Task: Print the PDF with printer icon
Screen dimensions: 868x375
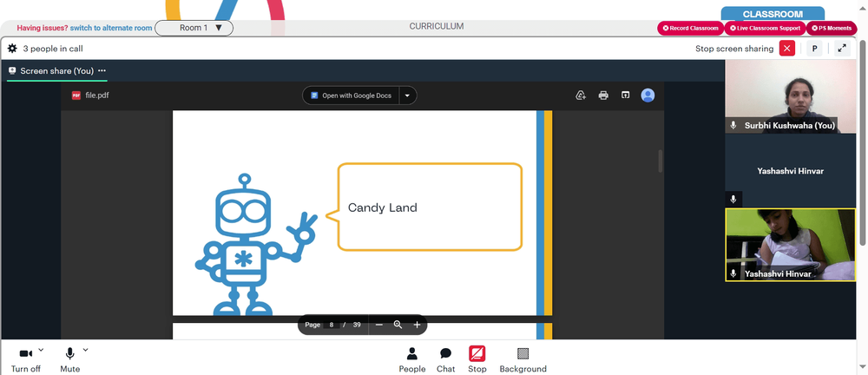Action: [603, 95]
